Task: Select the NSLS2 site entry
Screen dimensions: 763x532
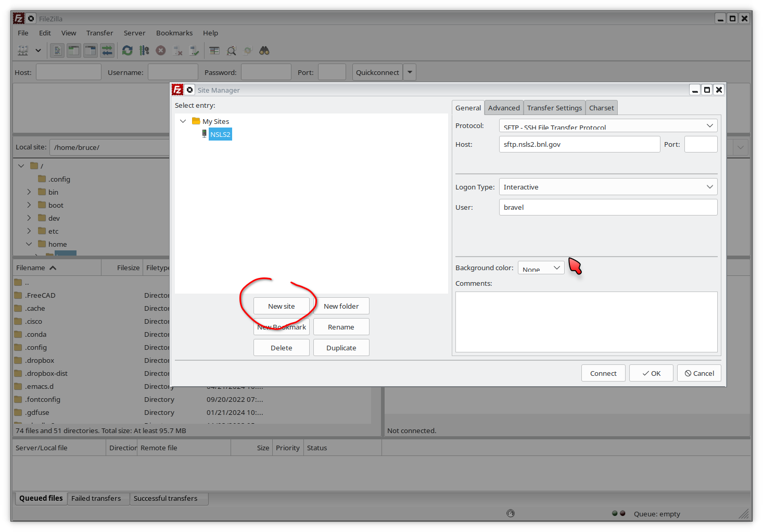Action: pos(220,134)
